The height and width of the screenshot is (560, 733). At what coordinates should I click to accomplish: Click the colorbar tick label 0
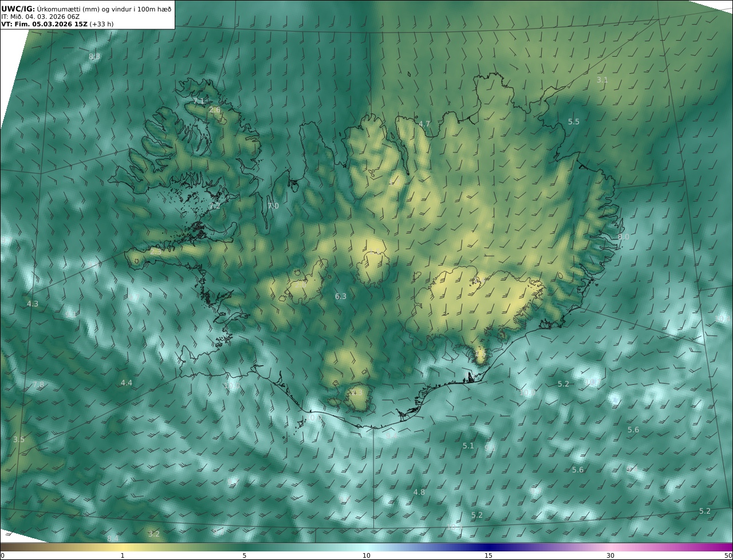2,555
